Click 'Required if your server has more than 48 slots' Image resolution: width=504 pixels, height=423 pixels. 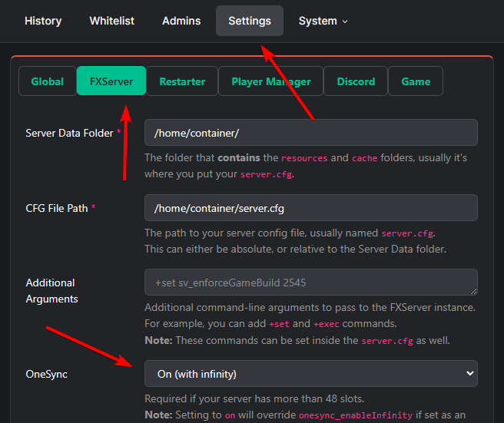(x=254, y=398)
